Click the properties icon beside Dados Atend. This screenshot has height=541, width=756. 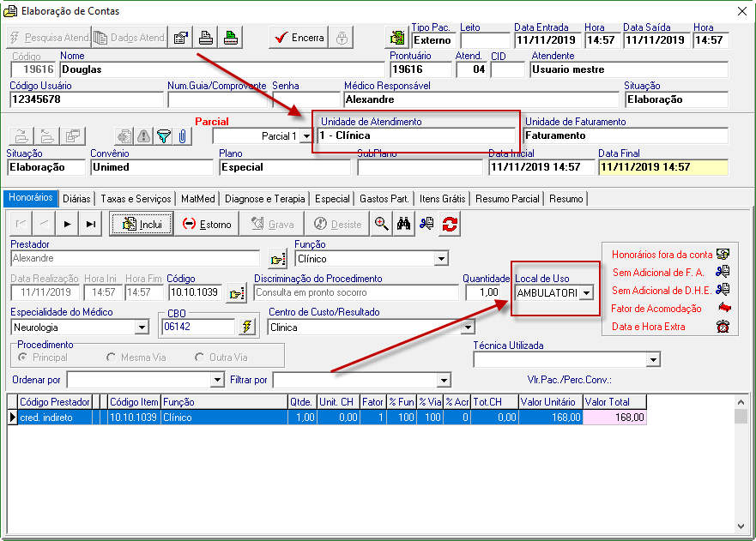[181, 38]
